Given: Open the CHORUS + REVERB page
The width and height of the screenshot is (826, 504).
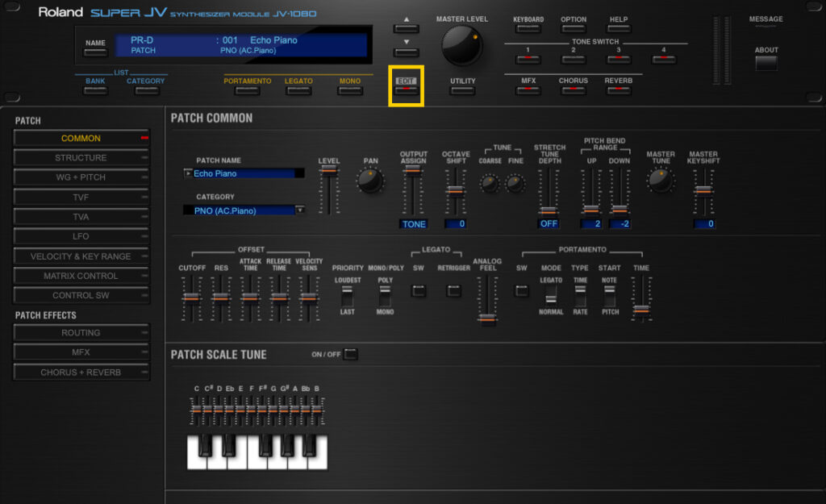Looking at the screenshot, I should 81,373.
